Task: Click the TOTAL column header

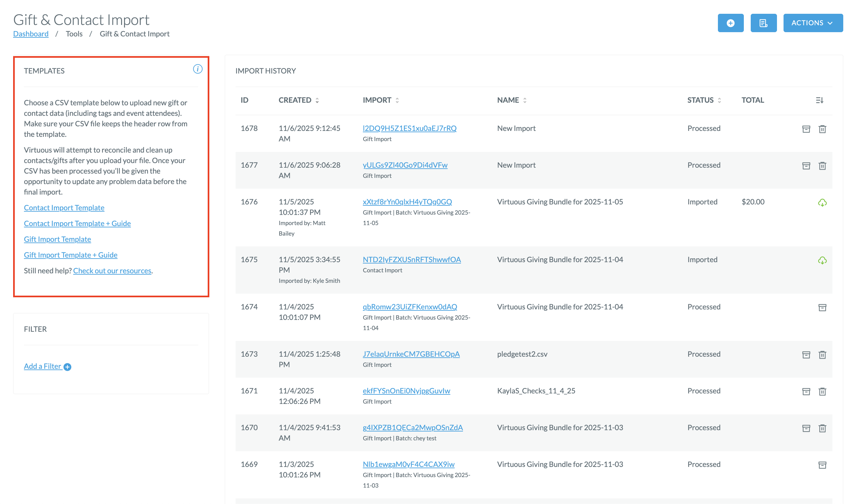Action: (753, 100)
